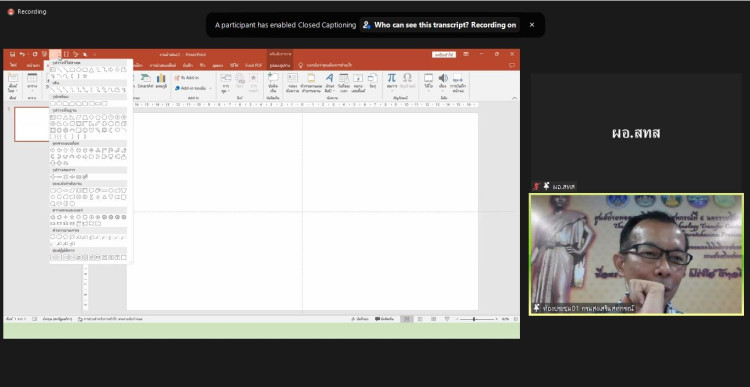Adjust the zoom slider handle

(x=474, y=319)
